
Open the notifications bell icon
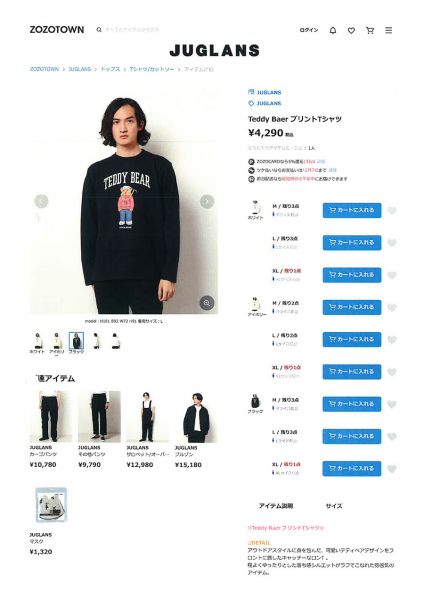click(x=333, y=30)
